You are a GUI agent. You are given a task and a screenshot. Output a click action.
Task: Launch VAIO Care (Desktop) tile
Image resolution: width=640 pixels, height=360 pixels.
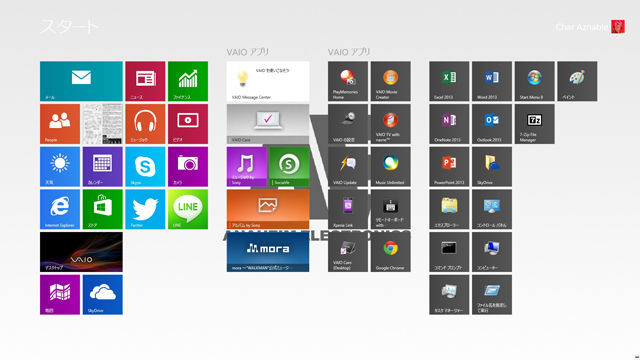pos(348,252)
